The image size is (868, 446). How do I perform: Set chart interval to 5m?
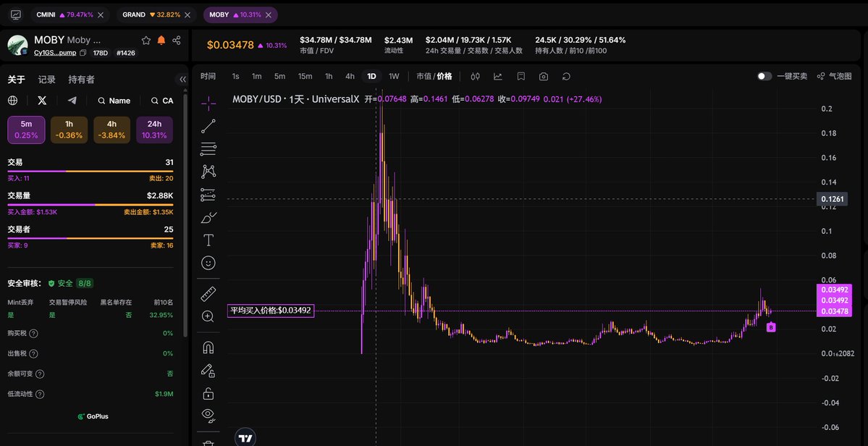pyautogui.click(x=279, y=76)
